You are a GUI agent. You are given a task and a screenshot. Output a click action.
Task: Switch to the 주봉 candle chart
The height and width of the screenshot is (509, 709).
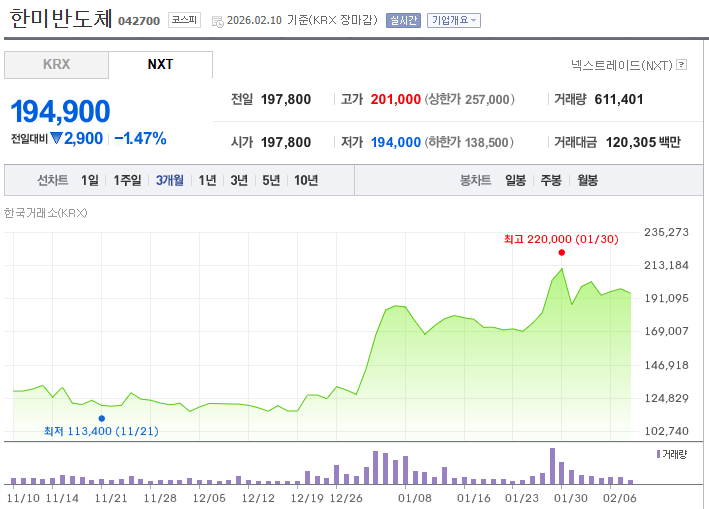[x=551, y=180]
